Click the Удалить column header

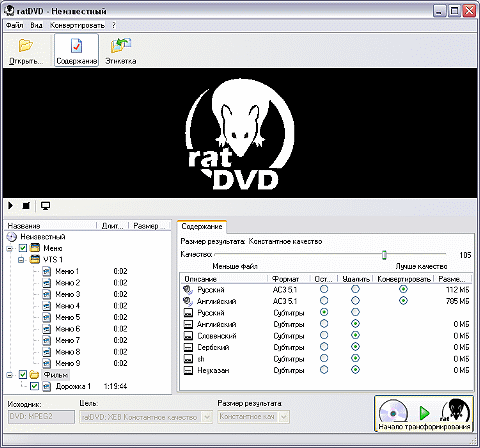point(355,279)
